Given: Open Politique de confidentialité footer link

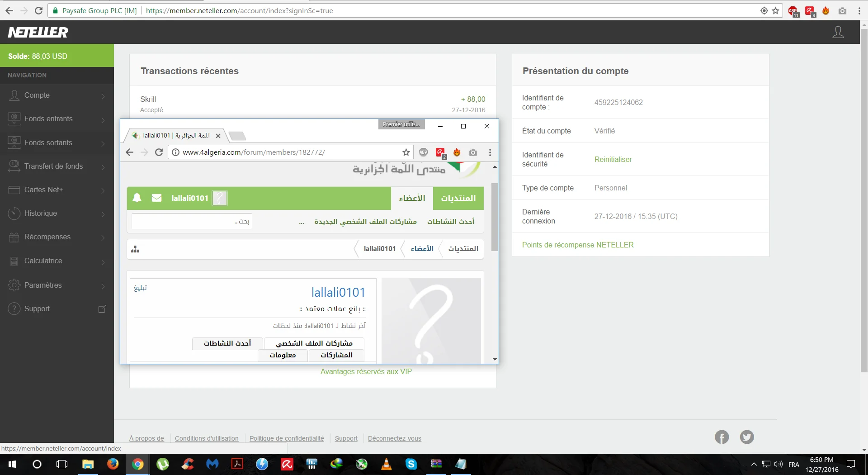Looking at the screenshot, I should tap(287, 438).
